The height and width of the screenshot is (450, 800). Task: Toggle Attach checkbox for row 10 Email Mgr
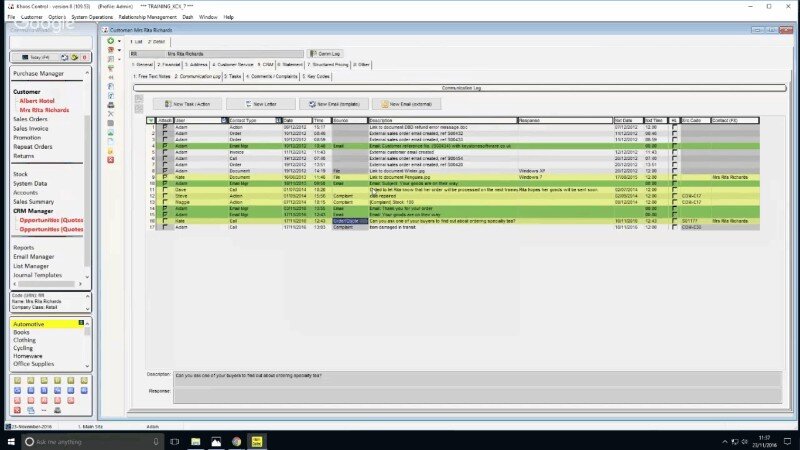click(165, 184)
